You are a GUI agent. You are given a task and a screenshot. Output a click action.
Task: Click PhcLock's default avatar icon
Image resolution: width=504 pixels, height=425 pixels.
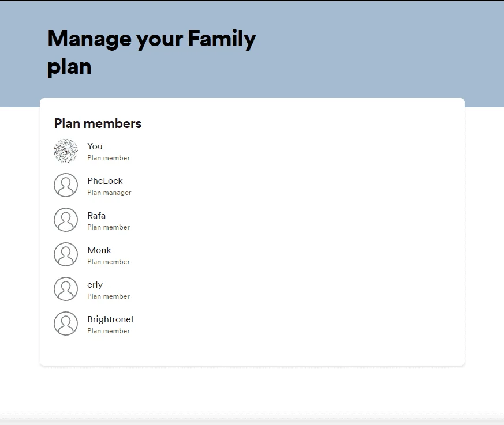(66, 185)
